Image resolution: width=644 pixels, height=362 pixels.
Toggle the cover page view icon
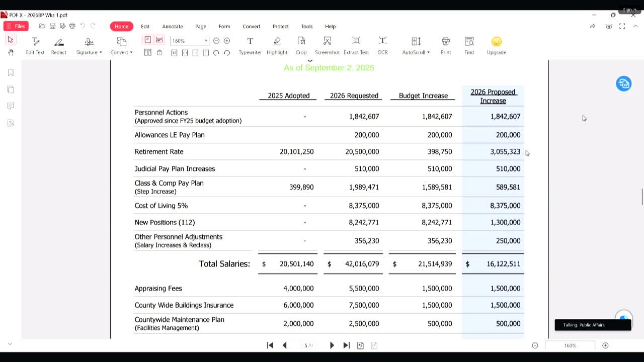[x=159, y=52]
